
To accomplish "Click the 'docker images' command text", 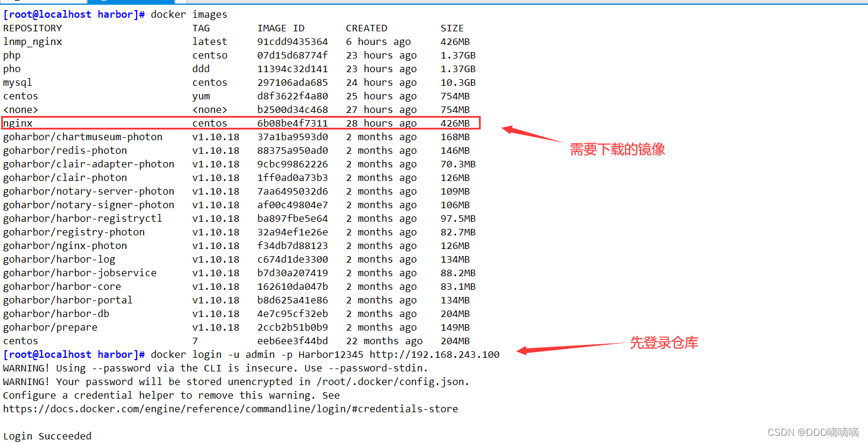I will pyautogui.click(x=189, y=14).
